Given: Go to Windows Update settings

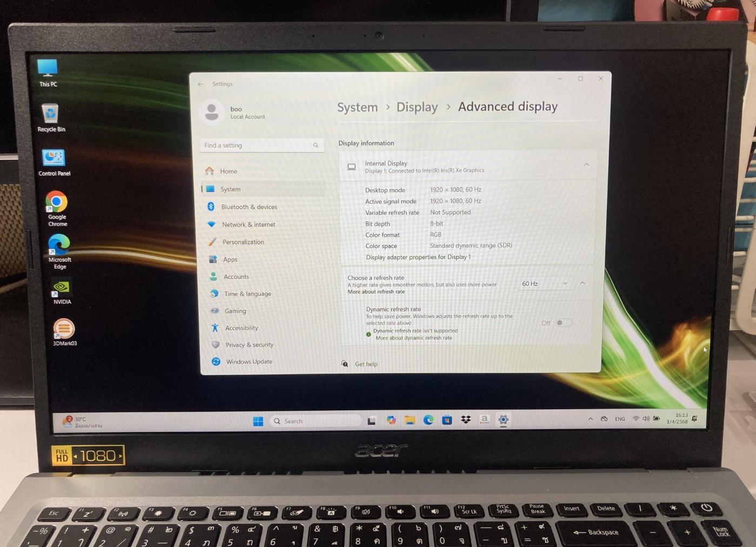Looking at the screenshot, I should coord(249,362).
